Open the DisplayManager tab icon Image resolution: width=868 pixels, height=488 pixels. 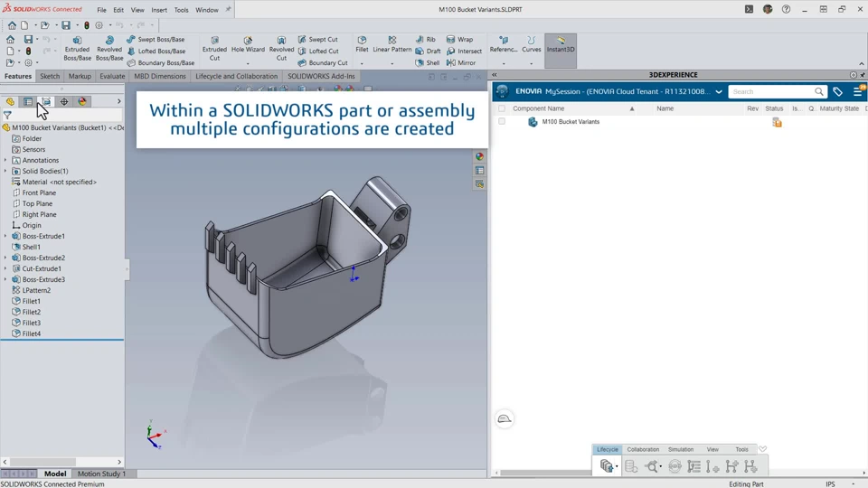point(82,102)
